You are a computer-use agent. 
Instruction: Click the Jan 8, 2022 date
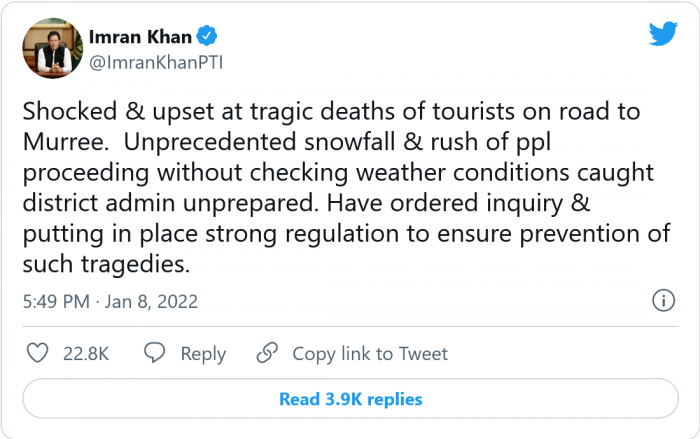click(152, 301)
